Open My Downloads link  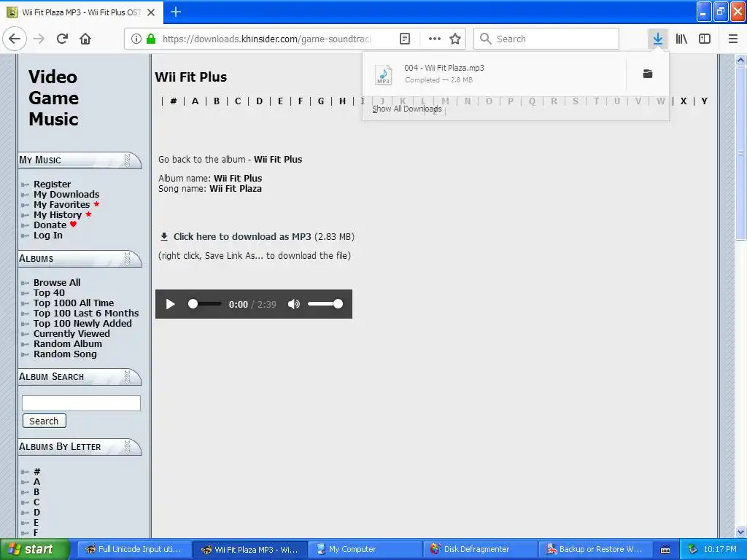(x=66, y=194)
